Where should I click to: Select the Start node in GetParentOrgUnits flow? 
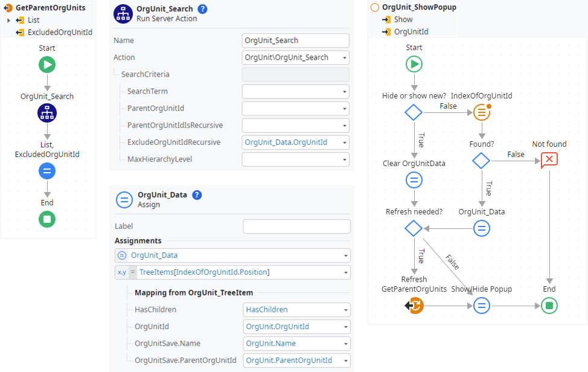(47, 65)
